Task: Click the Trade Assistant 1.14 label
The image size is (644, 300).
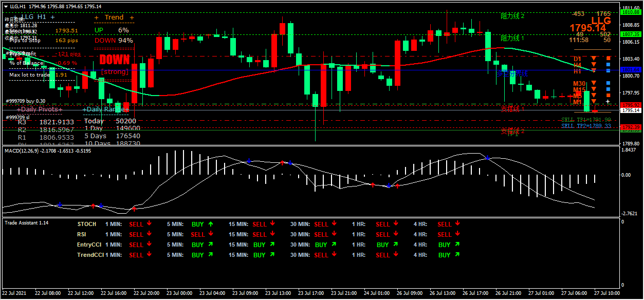Action: pyautogui.click(x=26, y=222)
